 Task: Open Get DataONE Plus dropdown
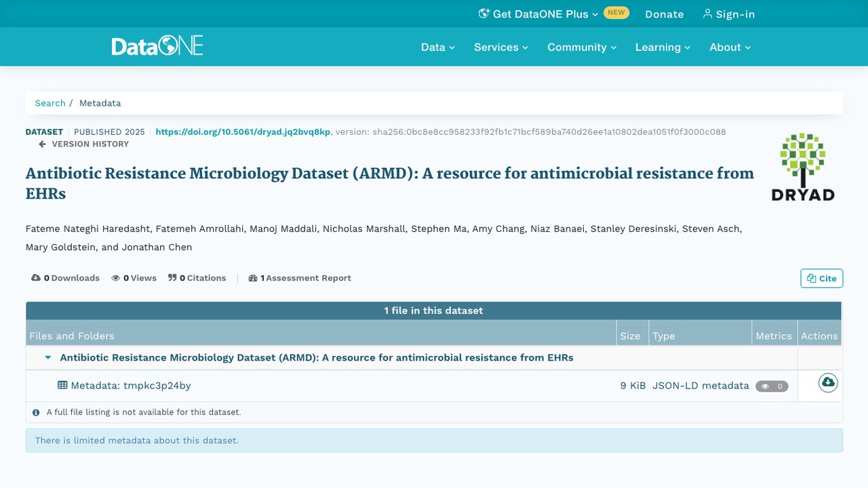(539, 14)
